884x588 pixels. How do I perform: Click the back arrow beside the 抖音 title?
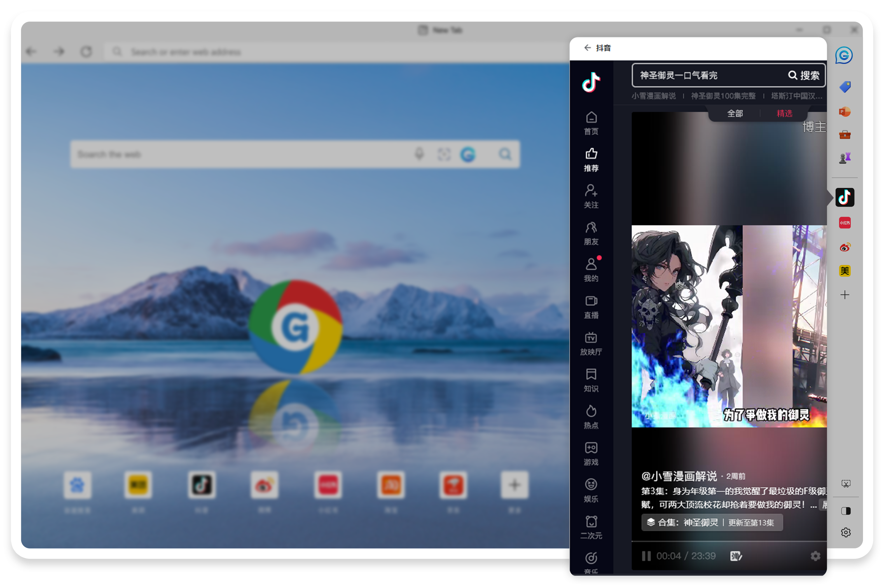pyautogui.click(x=587, y=48)
